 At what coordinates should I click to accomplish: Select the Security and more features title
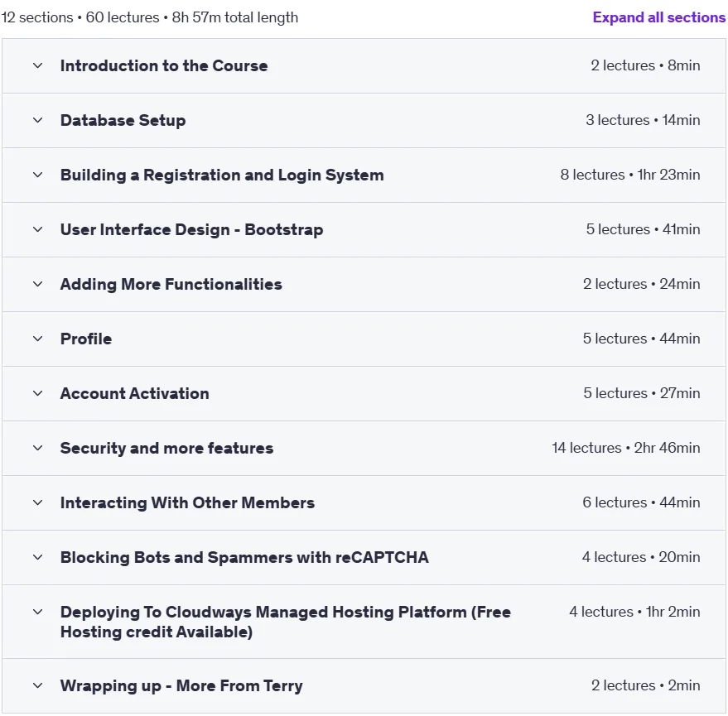tap(166, 449)
